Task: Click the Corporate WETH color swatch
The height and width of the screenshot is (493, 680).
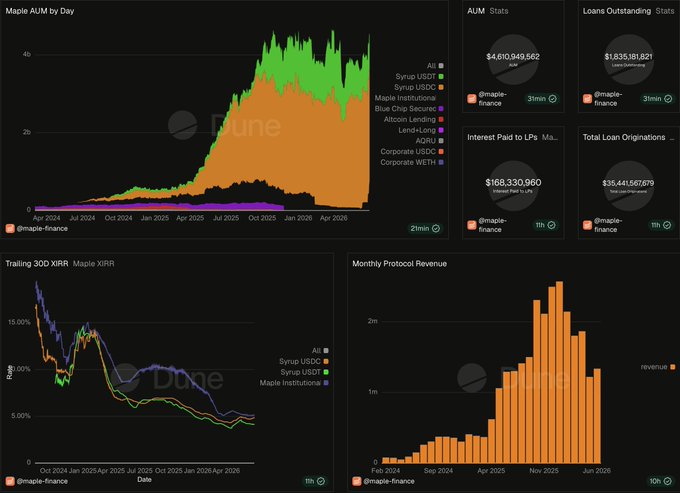Action: coord(441,162)
